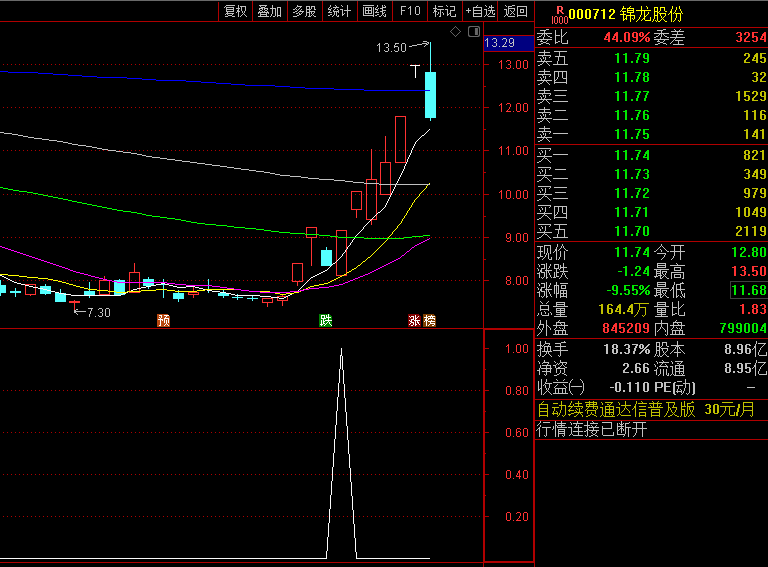Viewport: 768px width, 567px height.
Task: Click the 股本 value 8.96亿
Action: 745,350
